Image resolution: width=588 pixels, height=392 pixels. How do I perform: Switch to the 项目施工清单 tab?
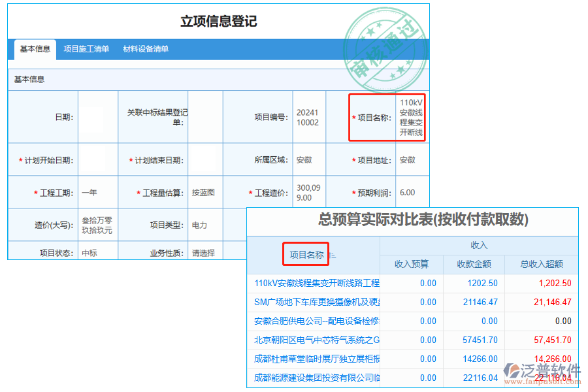click(87, 48)
